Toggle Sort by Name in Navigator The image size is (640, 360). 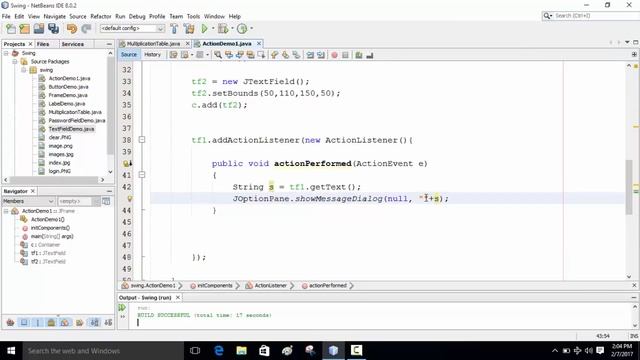(x=95, y=322)
